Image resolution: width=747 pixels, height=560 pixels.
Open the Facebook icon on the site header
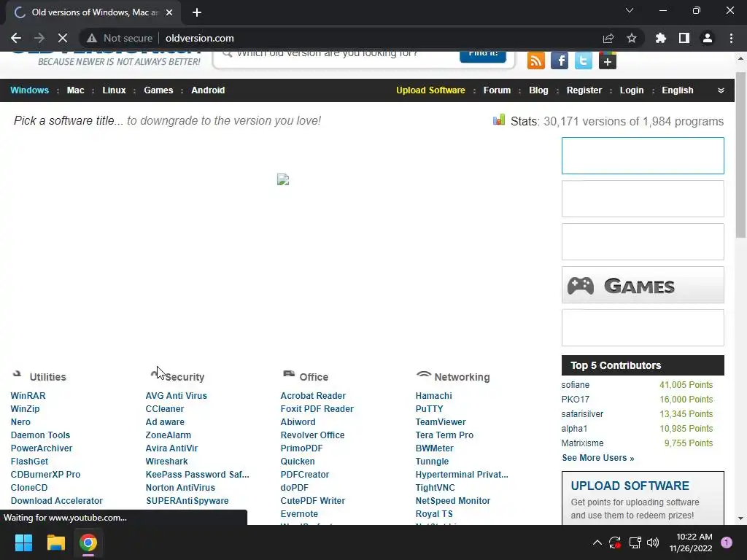560,61
